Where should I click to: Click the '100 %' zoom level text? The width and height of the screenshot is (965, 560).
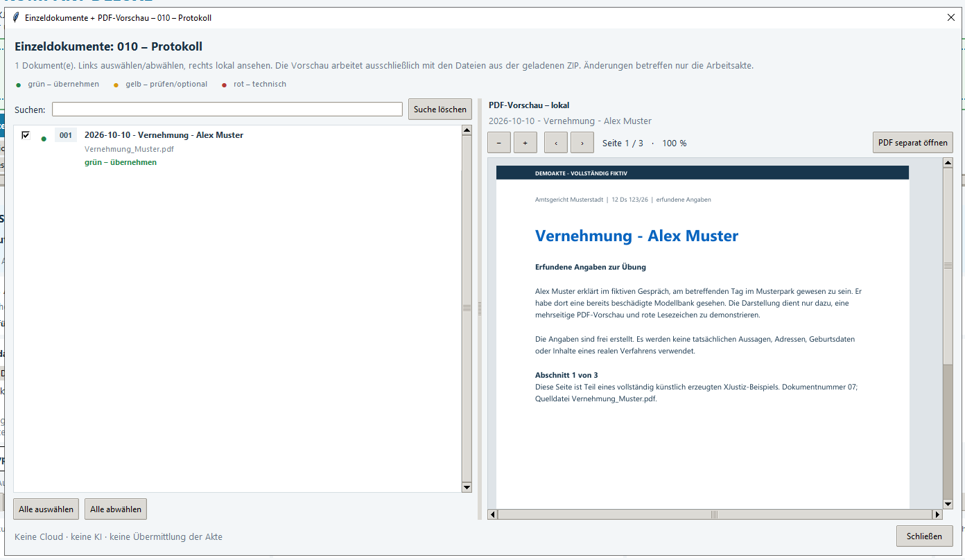point(674,143)
